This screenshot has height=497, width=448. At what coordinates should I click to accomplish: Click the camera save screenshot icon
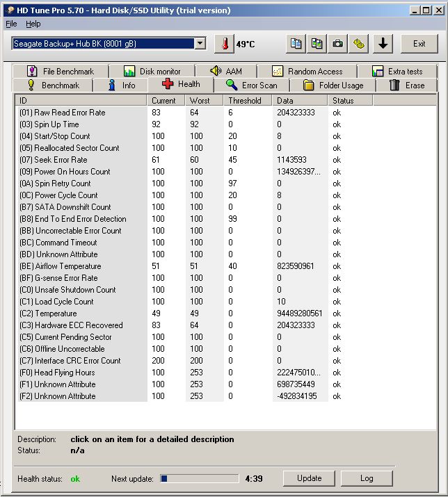tap(337, 44)
